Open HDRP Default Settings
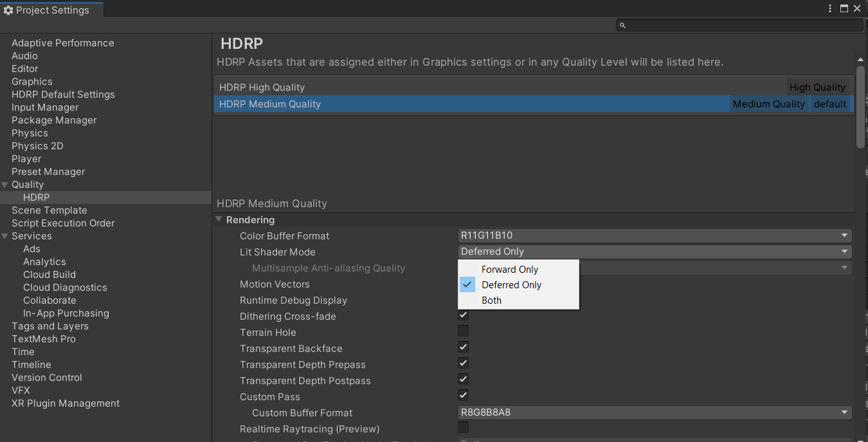This screenshot has height=442, width=868. point(63,95)
